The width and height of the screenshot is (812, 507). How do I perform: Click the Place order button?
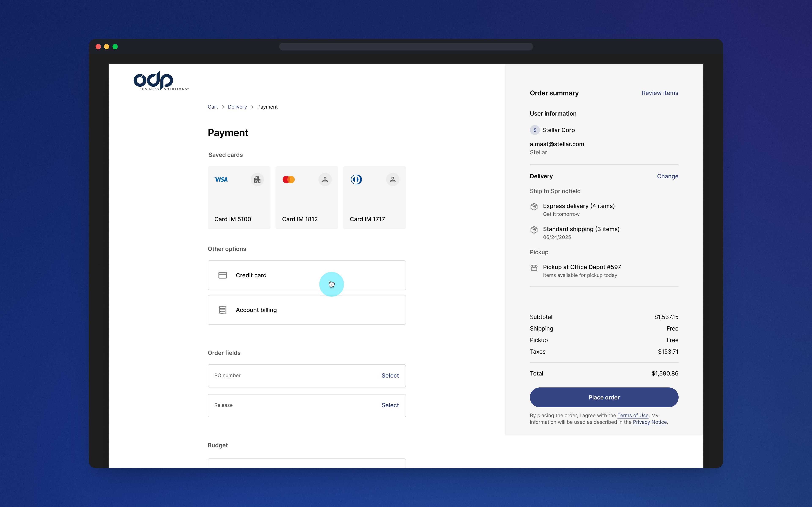[x=604, y=397]
